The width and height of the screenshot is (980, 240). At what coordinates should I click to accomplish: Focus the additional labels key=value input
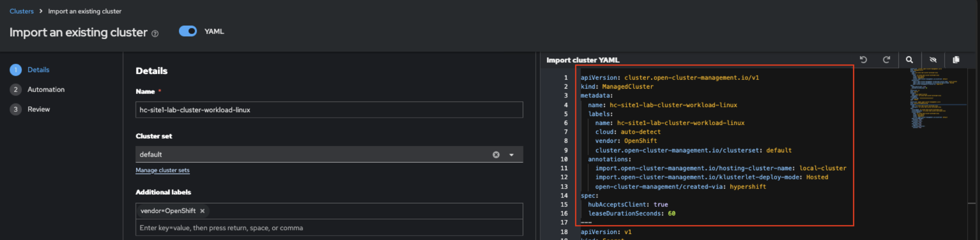pos(329,228)
